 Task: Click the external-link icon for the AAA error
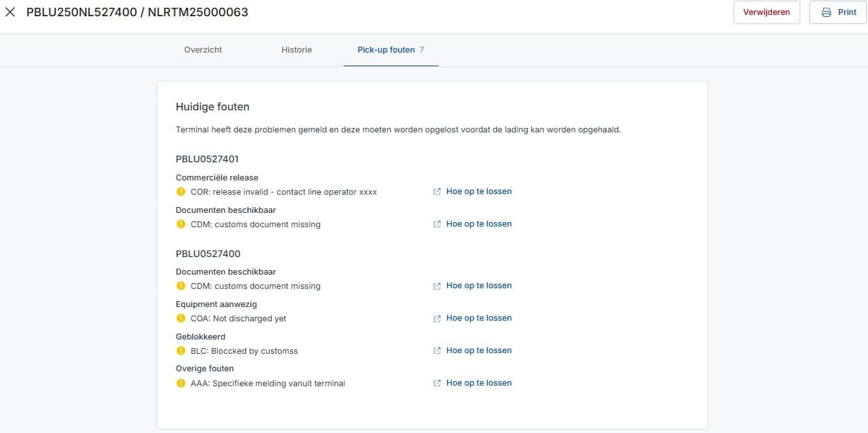tap(437, 383)
